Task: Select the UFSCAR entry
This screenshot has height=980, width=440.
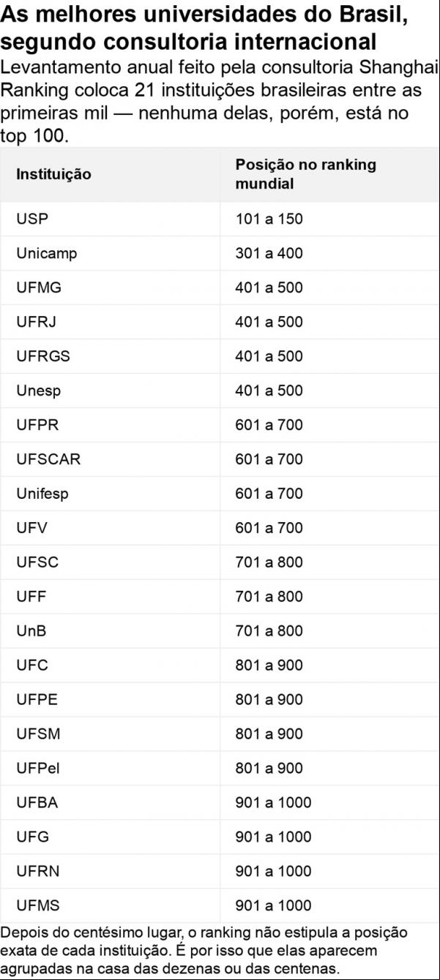Action: tap(220, 459)
